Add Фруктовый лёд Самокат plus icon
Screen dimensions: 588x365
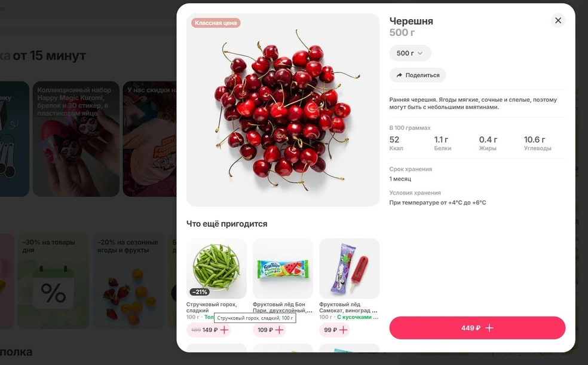click(343, 330)
